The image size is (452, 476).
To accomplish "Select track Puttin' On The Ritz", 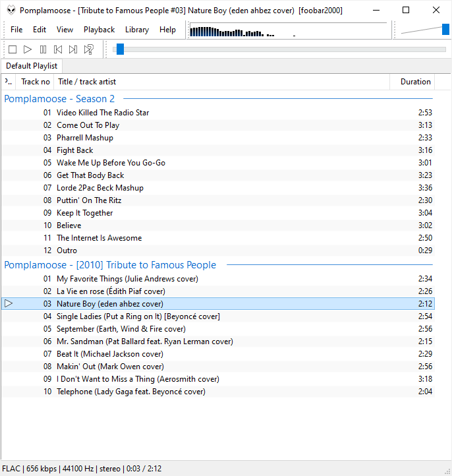I will tap(218, 200).
